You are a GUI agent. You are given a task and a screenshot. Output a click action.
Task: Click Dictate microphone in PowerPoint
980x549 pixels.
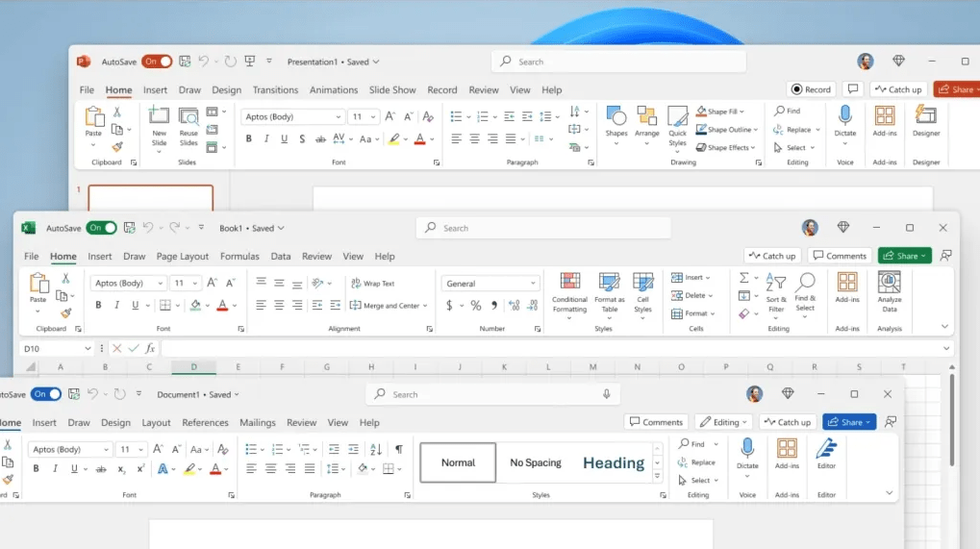coord(845,115)
